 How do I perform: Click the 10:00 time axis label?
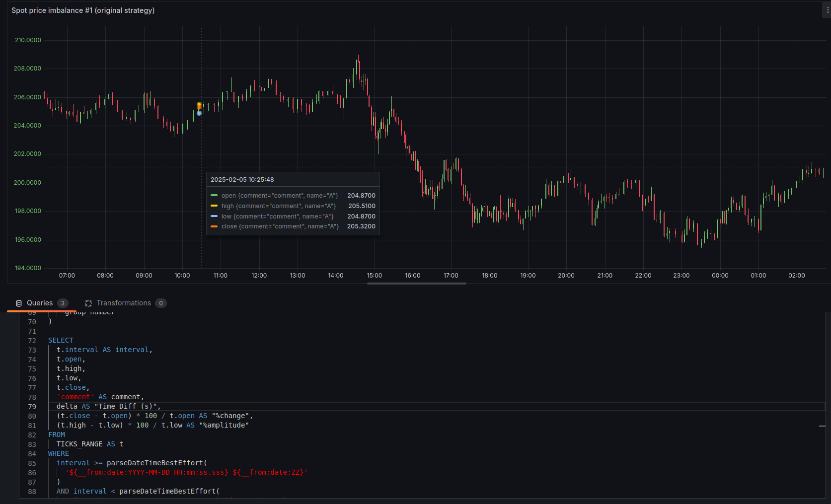[x=182, y=276]
